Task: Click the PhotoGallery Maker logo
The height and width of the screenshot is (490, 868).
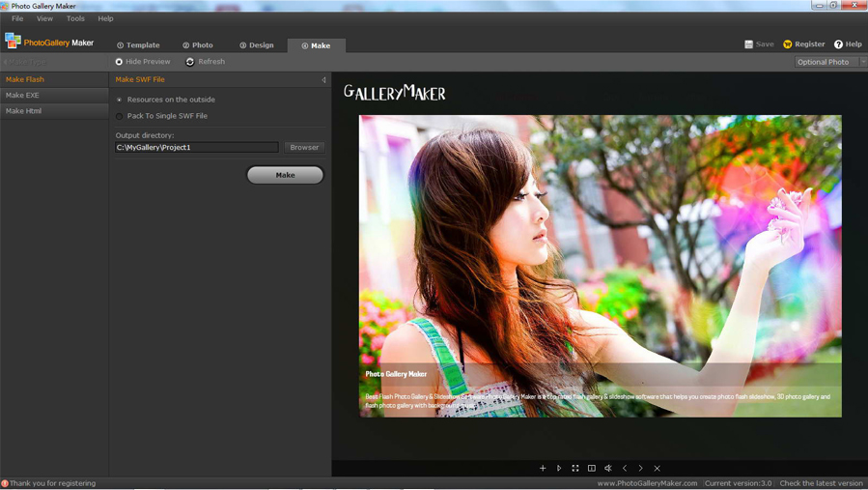Action: 49,42
